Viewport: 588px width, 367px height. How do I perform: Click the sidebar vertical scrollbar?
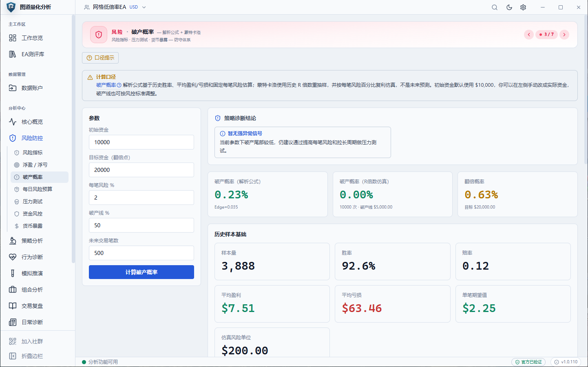pos(73,138)
